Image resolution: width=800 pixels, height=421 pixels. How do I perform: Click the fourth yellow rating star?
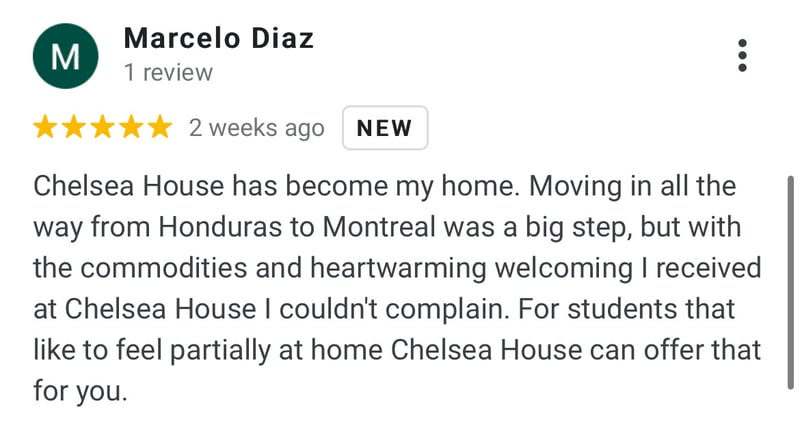pos(131,127)
